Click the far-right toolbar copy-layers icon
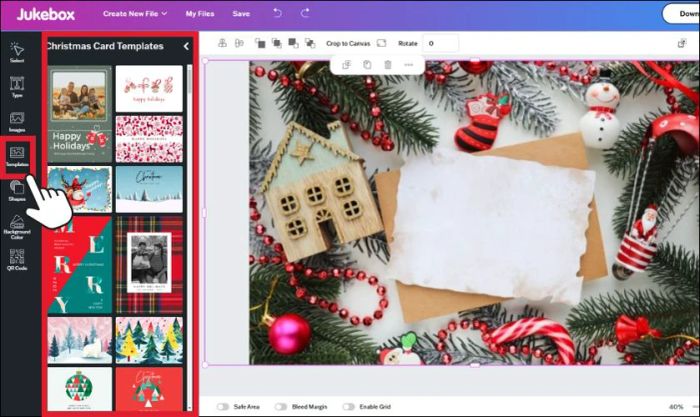This screenshot has width=700, height=417. coord(682,43)
